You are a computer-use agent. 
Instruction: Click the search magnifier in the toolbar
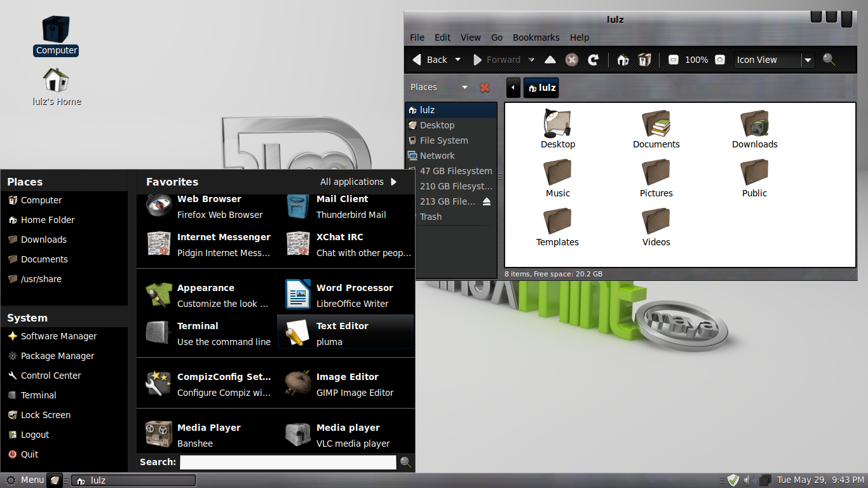[829, 59]
